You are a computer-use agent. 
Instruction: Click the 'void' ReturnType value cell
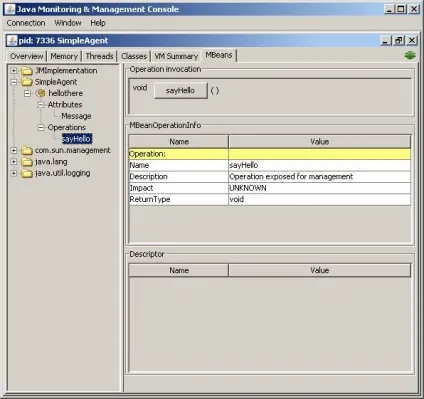click(x=320, y=199)
